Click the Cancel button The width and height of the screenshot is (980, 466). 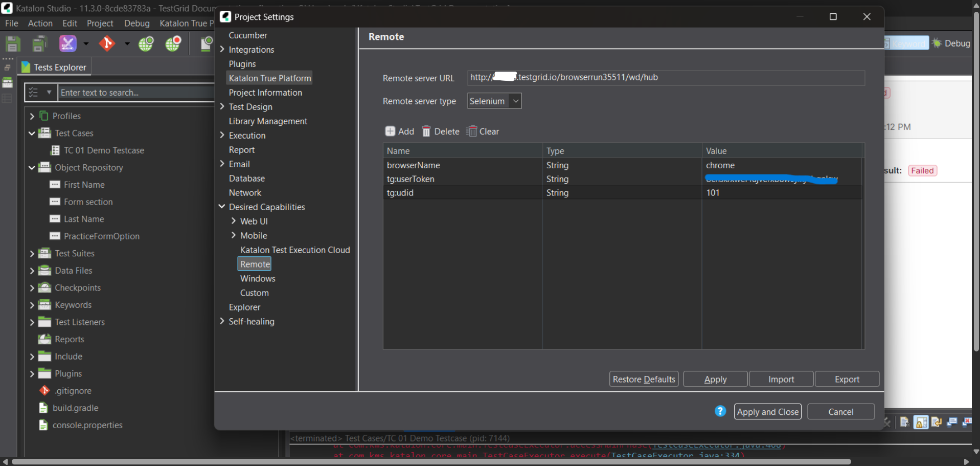coord(841,412)
